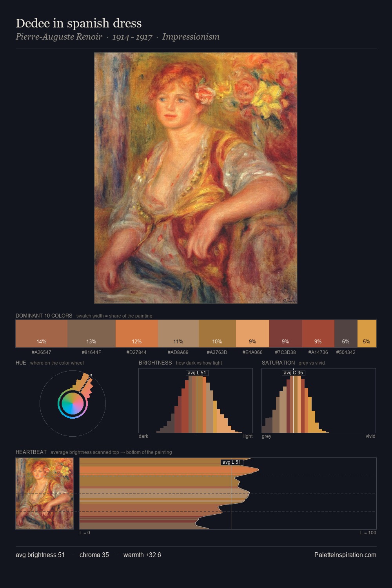Open the small painting thumbnail beside Heartbeat chart
Viewport: 392px width, 588px height.
(x=44, y=494)
